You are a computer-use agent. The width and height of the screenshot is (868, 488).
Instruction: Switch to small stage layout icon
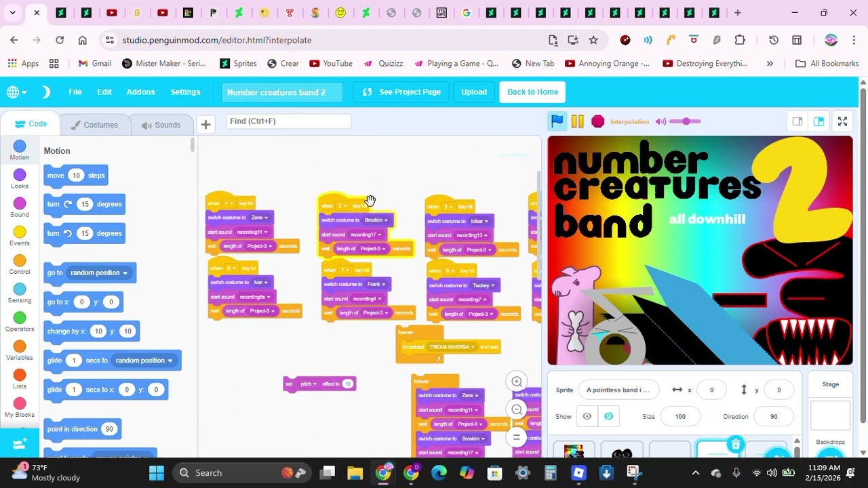[x=797, y=121]
